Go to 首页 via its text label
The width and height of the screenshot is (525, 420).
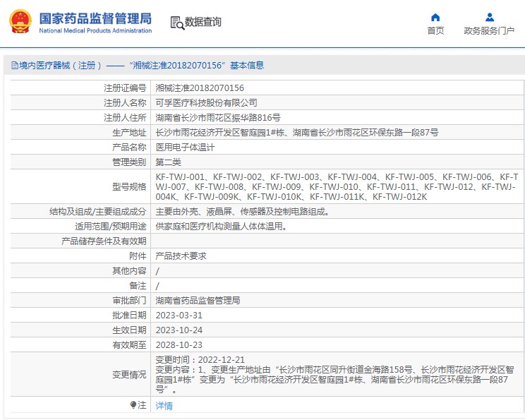coord(435,31)
